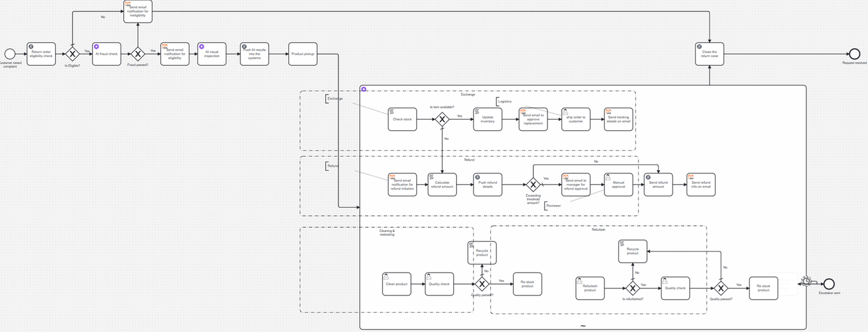Select the 'Close the return case' task
Screen dimensions: 868x332
click(x=709, y=54)
